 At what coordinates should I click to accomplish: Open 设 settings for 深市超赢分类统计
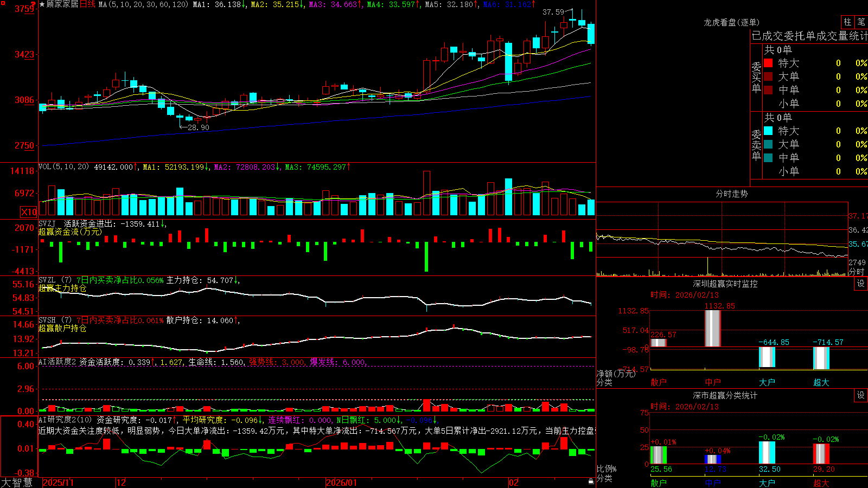(861, 395)
